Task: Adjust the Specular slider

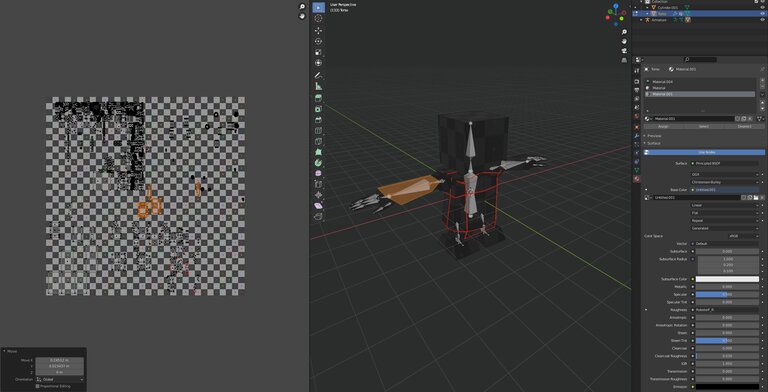Action: tap(727, 294)
